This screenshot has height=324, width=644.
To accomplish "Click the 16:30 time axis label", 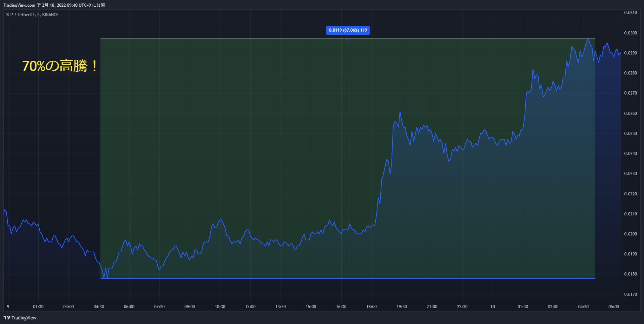I will point(341,307).
